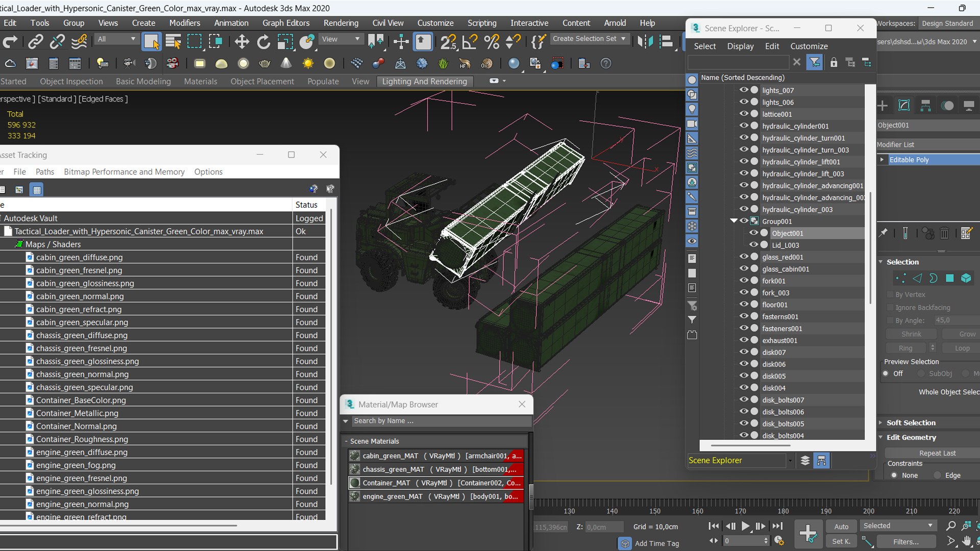The width and height of the screenshot is (980, 551).
Task: Hide the lattice001 object eye icon
Action: pos(744,114)
